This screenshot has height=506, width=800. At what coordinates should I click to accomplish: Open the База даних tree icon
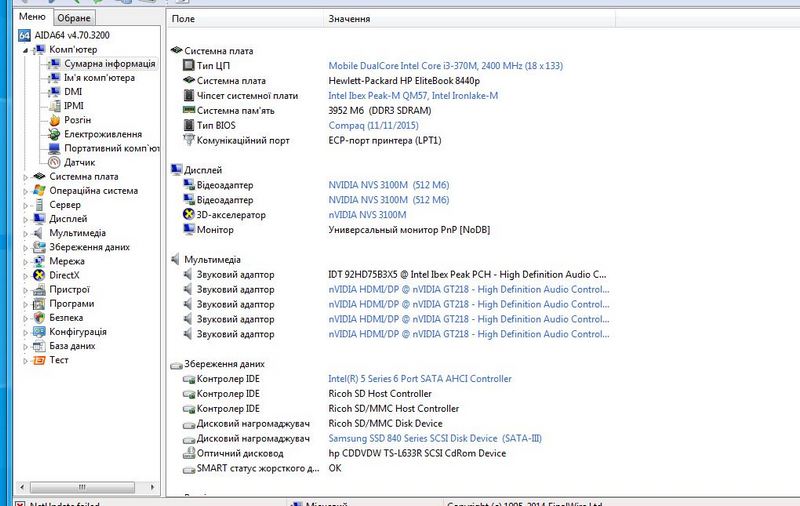(39, 346)
